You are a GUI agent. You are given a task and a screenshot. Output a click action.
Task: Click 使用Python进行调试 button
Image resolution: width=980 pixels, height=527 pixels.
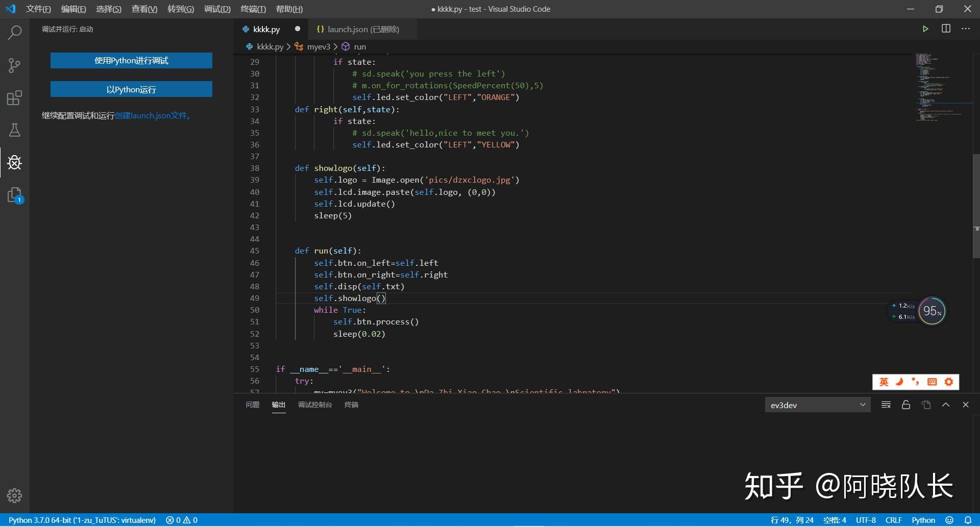pos(131,60)
